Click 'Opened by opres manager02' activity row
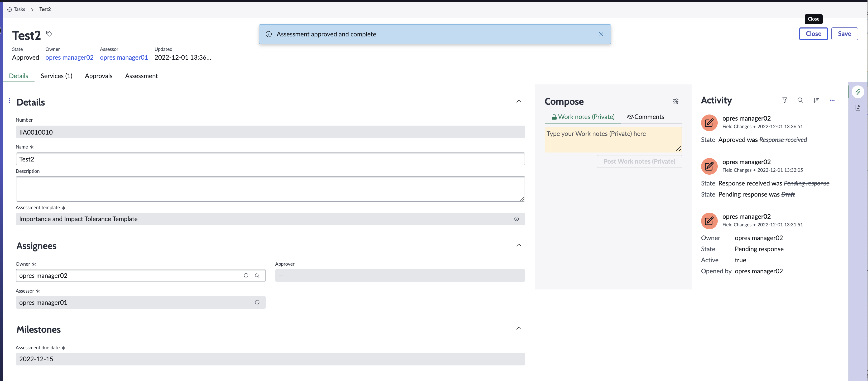Viewport: 868px width, 381px height. click(742, 272)
